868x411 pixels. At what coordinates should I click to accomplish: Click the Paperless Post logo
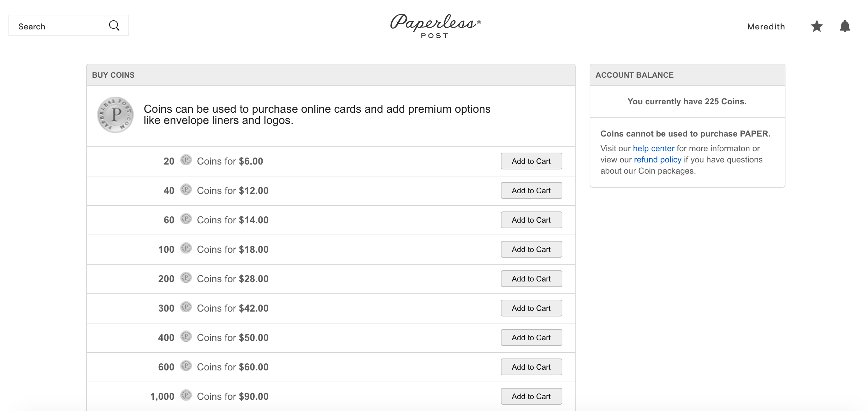click(x=435, y=26)
